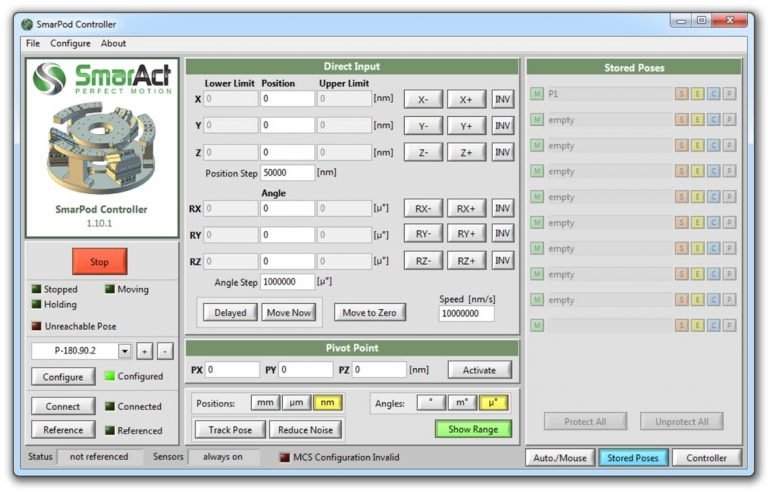Open the Configure menu in the menu bar
Image resolution: width=768 pixels, height=492 pixels.
70,43
